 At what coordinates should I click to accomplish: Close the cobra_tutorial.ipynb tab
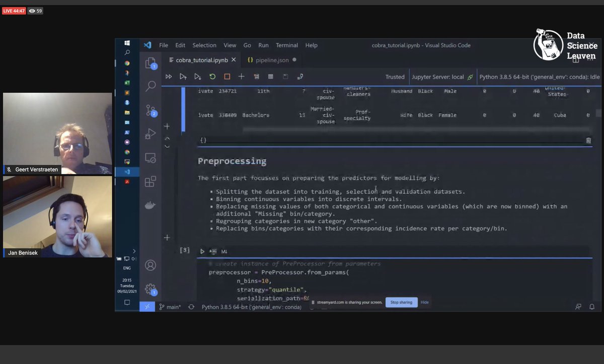(x=234, y=60)
